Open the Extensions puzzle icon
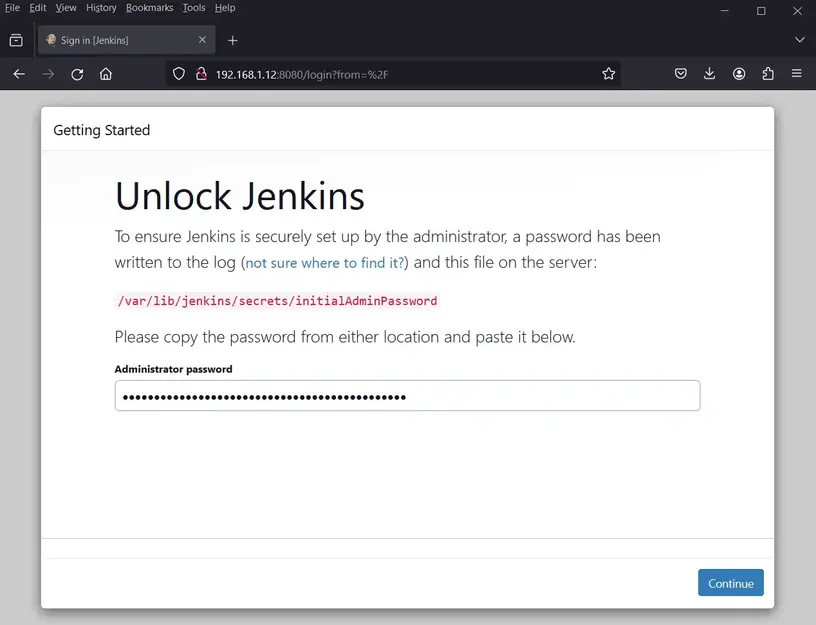816x625 pixels. pyautogui.click(x=768, y=74)
